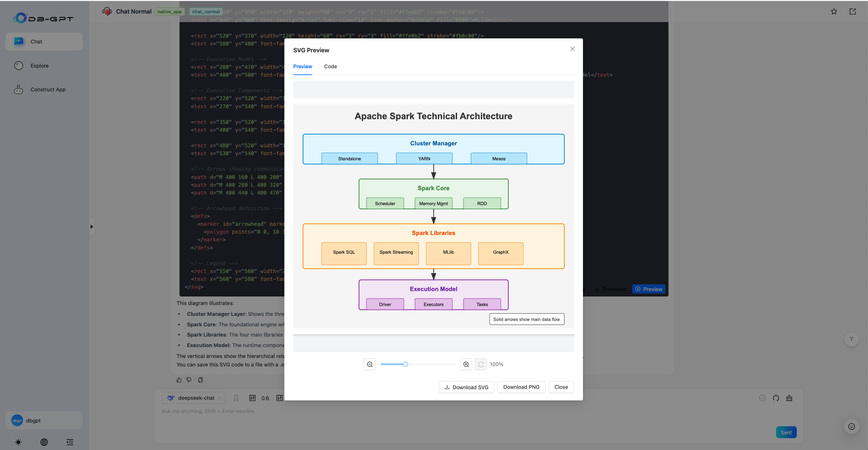Copy the response with the copy icon
Viewport: 868px width, 450px height.
point(200,380)
